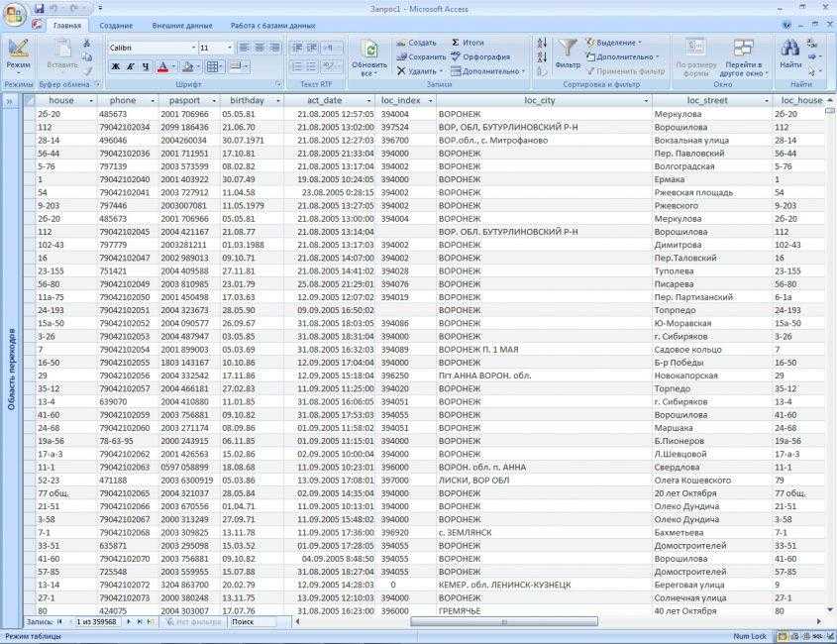Click the sort ascending icon
The height and width of the screenshot is (644, 837).
click(x=542, y=43)
